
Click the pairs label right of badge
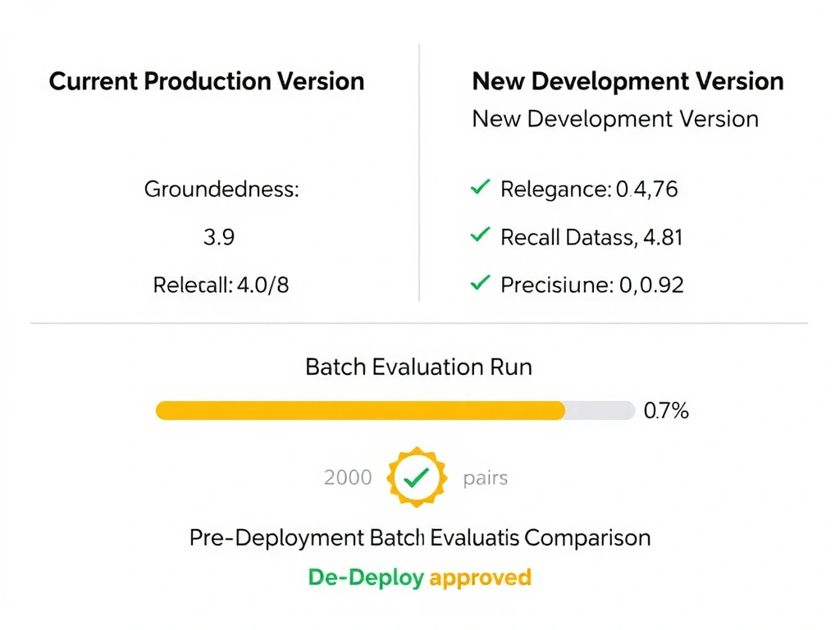point(486,478)
